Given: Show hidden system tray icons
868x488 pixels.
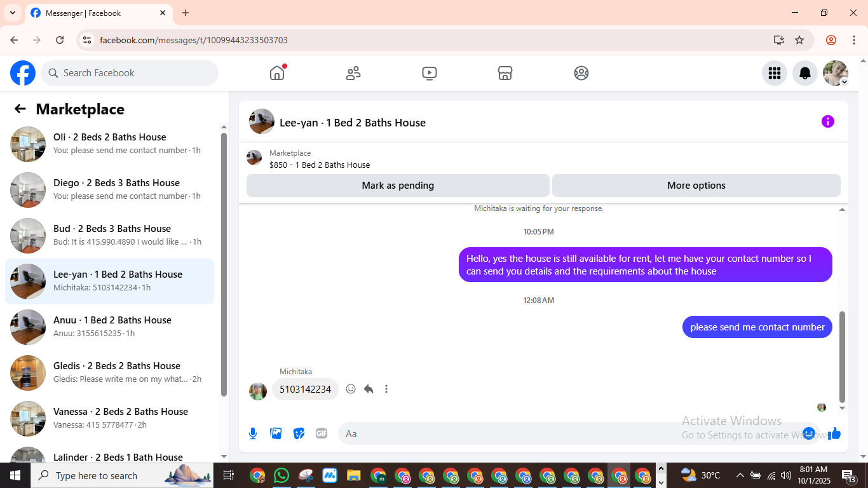Looking at the screenshot, I should click(x=740, y=475).
